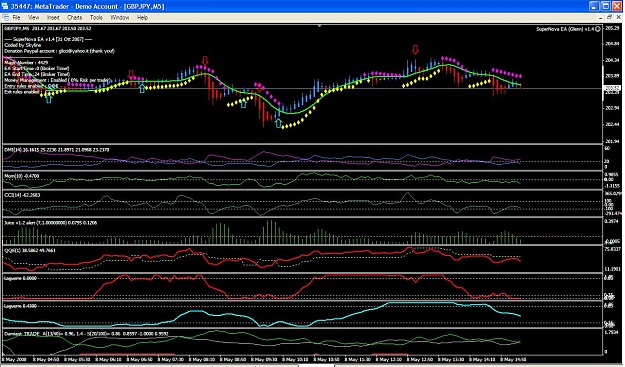
Task: Select the DMI(14) indicator label
Action: coord(57,150)
